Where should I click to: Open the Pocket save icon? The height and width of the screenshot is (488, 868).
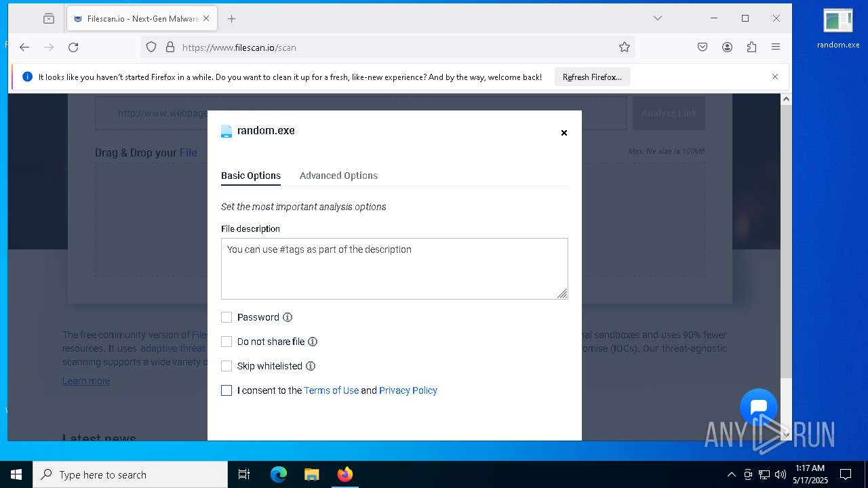[x=703, y=47]
